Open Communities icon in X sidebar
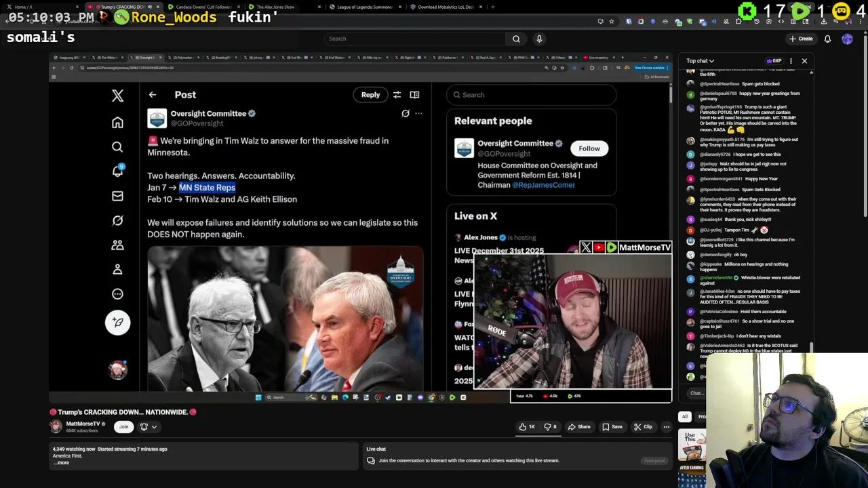Image resolution: width=868 pixels, height=488 pixels. (x=117, y=245)
